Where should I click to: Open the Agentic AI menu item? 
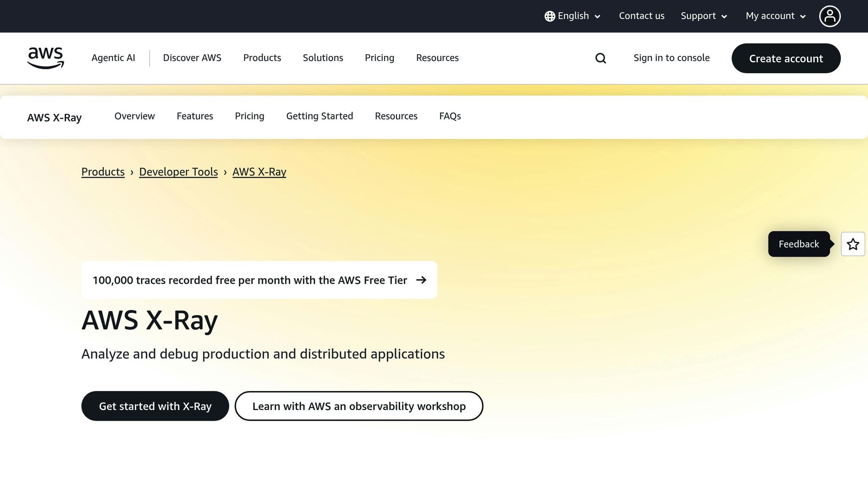point(113,58)
